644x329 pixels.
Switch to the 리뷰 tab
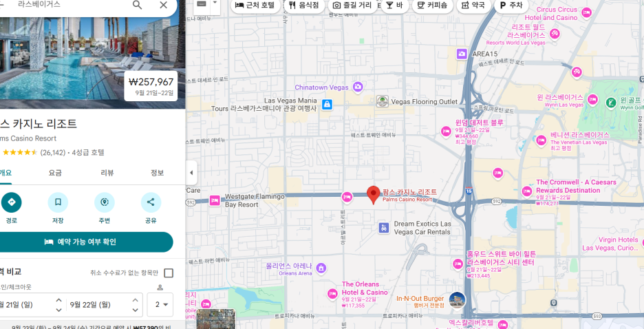pos(107,173)
